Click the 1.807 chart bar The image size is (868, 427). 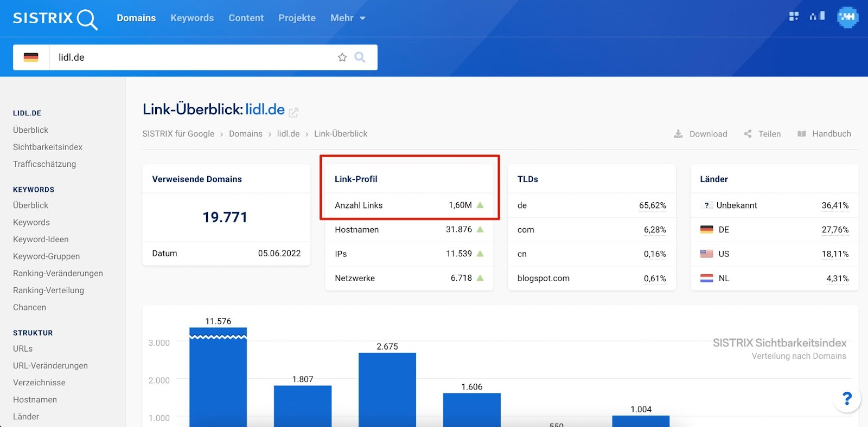click(303, 406)
